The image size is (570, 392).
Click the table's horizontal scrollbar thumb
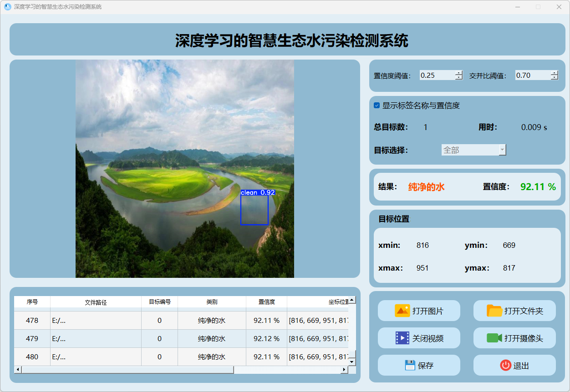127,370
